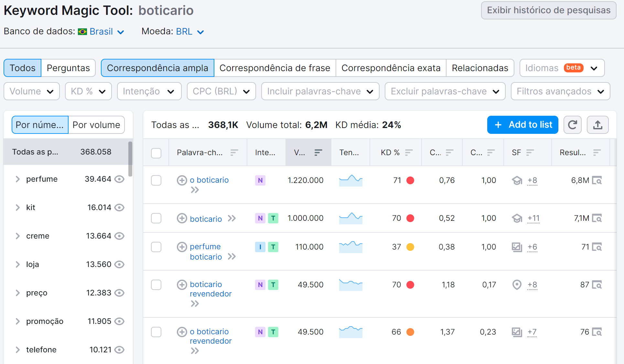Open the Intenção filter dropdown
The width and height of the screenshot is (624, 364).
149,91
